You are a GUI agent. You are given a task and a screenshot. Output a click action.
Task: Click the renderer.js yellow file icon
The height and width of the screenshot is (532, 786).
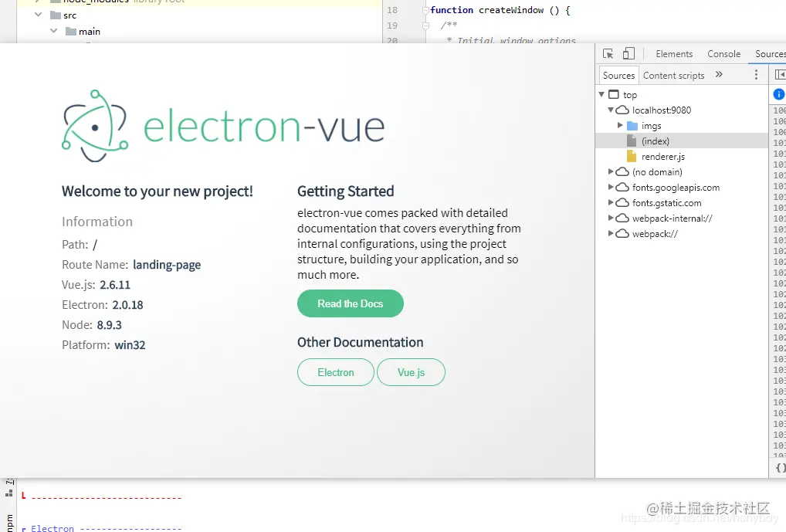tap(632, 157)
